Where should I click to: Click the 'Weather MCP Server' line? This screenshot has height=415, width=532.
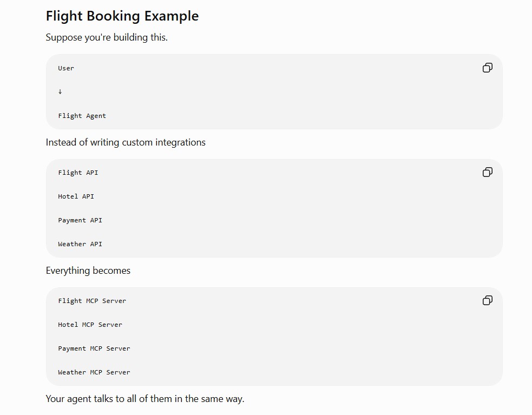(94, 372)
